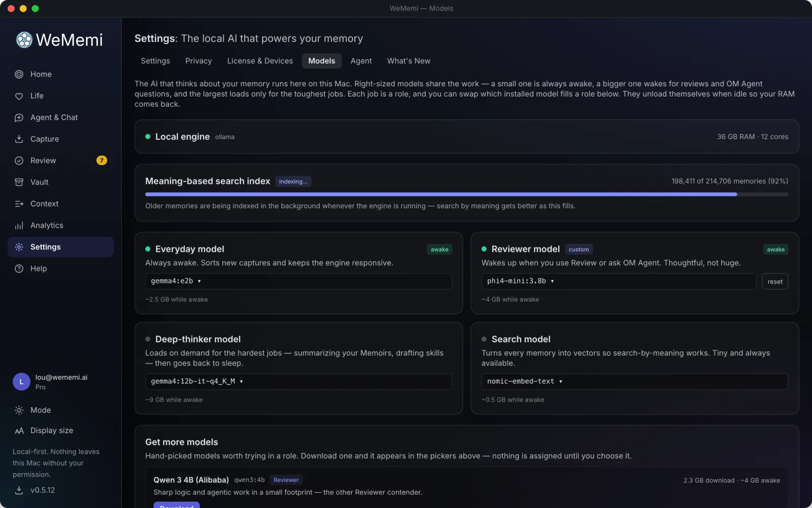Click the Reviewer tag on Qwen 3 4B
This screenshot has height=508, width=812.
coord(286,480)
